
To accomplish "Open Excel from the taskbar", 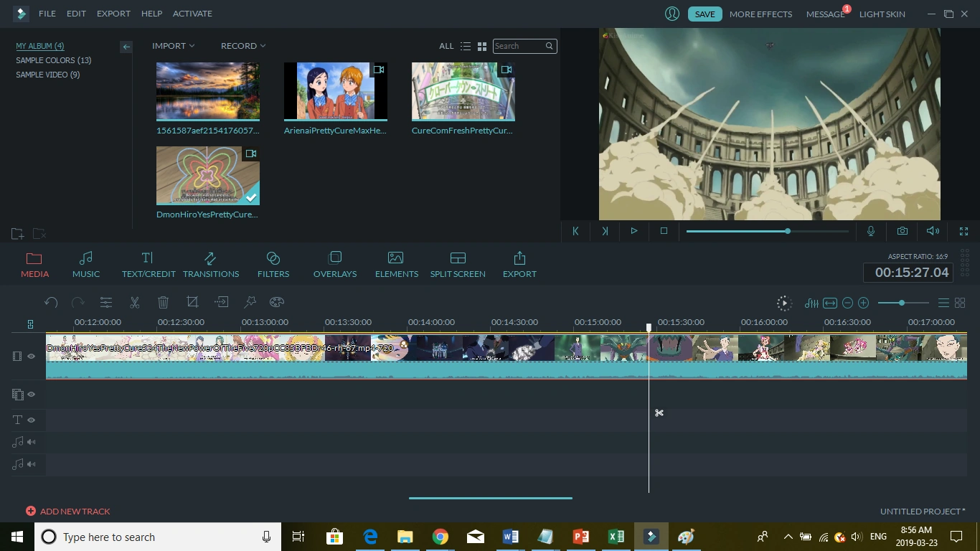I will point(616,537).
